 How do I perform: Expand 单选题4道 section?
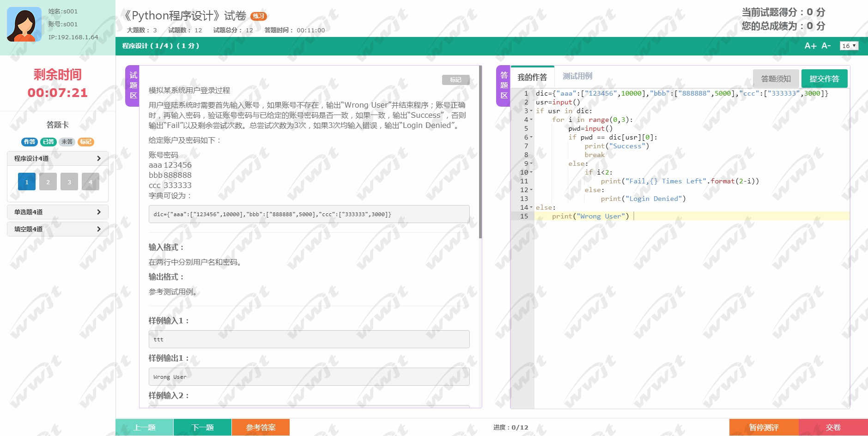pyautogui.click(x=58, y=212)
